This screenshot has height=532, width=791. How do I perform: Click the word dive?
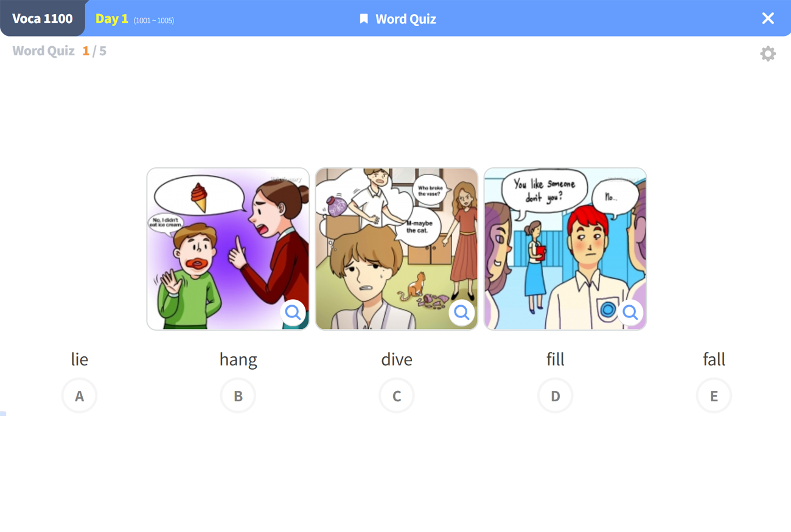click(397, 359)
